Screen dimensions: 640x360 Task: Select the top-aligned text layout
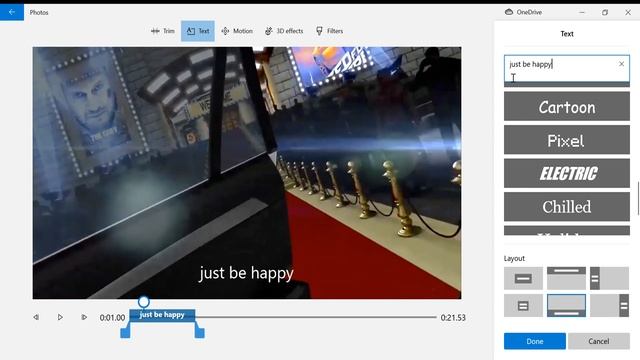pyautogui.click(x=566, y=278)
